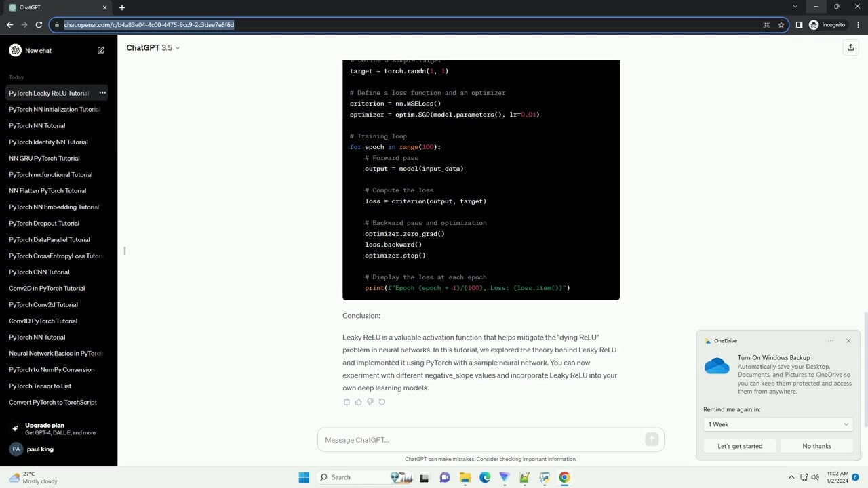The height and width of the screenshot is (488, 868).
Task: Click the share chat icon at top right
Action: pyautogui.click(x=850, y=47)
